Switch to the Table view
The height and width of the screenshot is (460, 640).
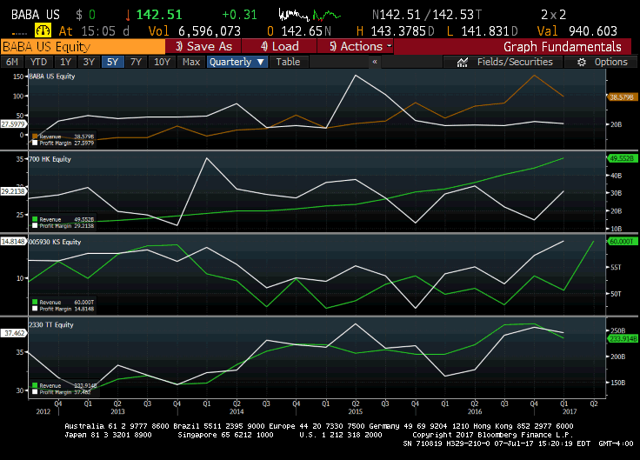288,62
